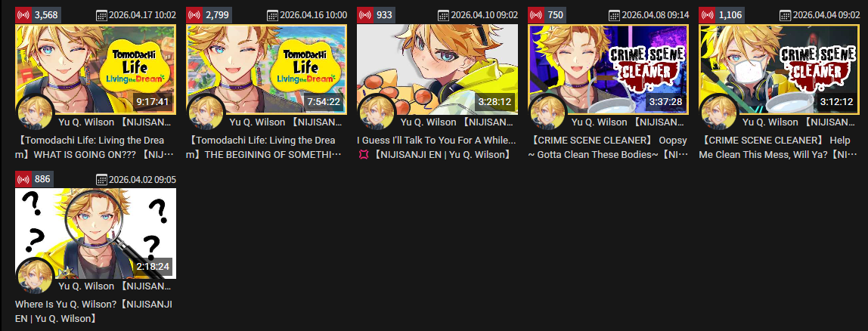
Task: Click the calendar icon next to 2026.04.08 09:14
Action: coord(614,16)
